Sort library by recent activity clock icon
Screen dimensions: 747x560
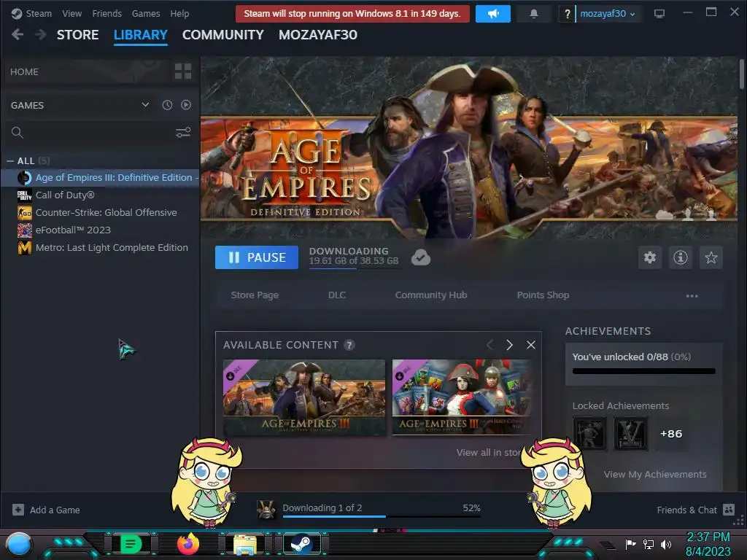167,105
